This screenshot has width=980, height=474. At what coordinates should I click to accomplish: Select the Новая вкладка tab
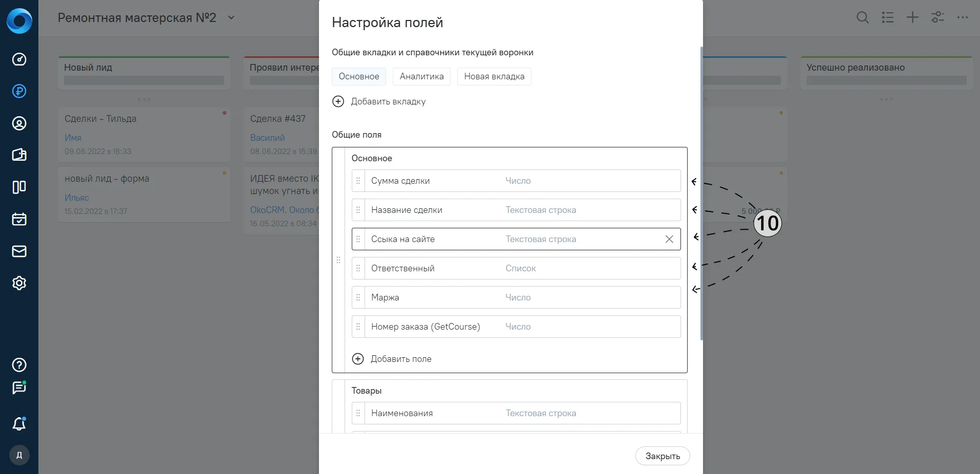494,76
